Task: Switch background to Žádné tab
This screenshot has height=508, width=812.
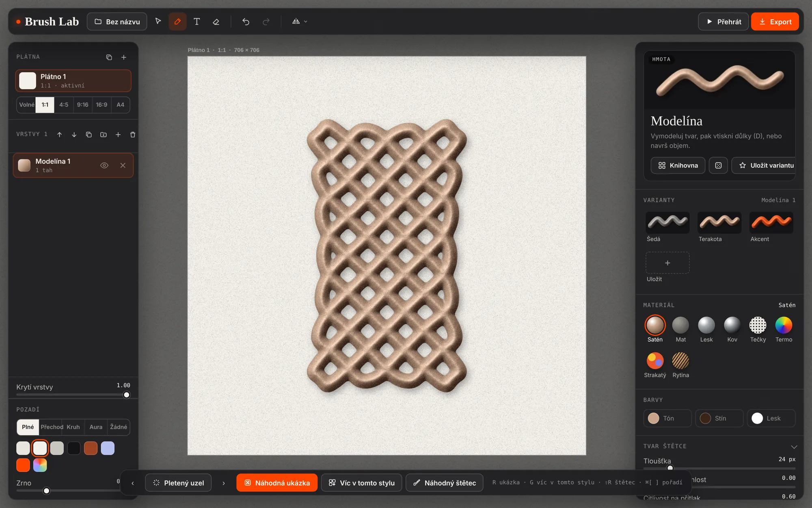Action: (x=119, y=427)
